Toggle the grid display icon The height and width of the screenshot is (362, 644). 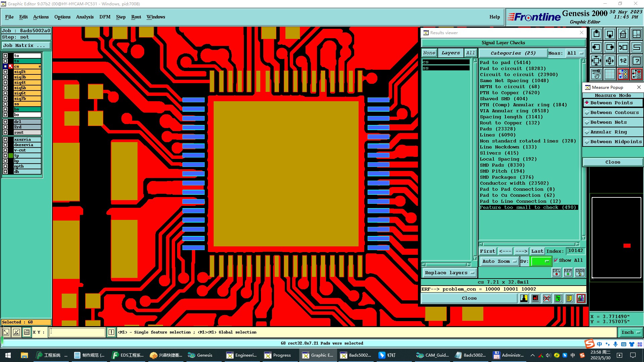coord(609,74)
